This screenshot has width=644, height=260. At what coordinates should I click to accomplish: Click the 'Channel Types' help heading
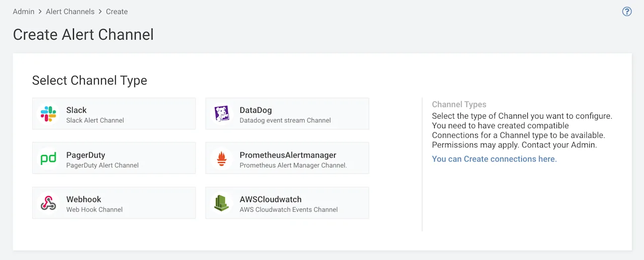pos(459,105)
